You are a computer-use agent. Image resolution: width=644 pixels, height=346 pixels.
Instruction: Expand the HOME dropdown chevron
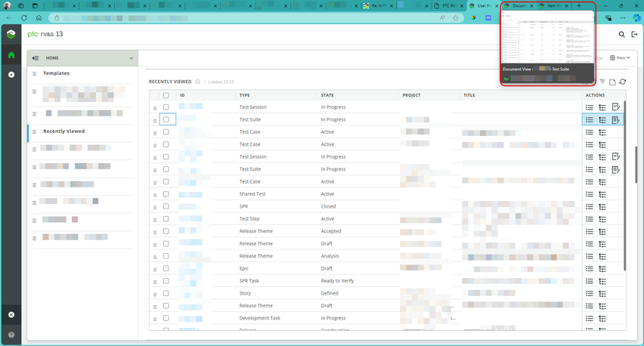tap(131, 58)
